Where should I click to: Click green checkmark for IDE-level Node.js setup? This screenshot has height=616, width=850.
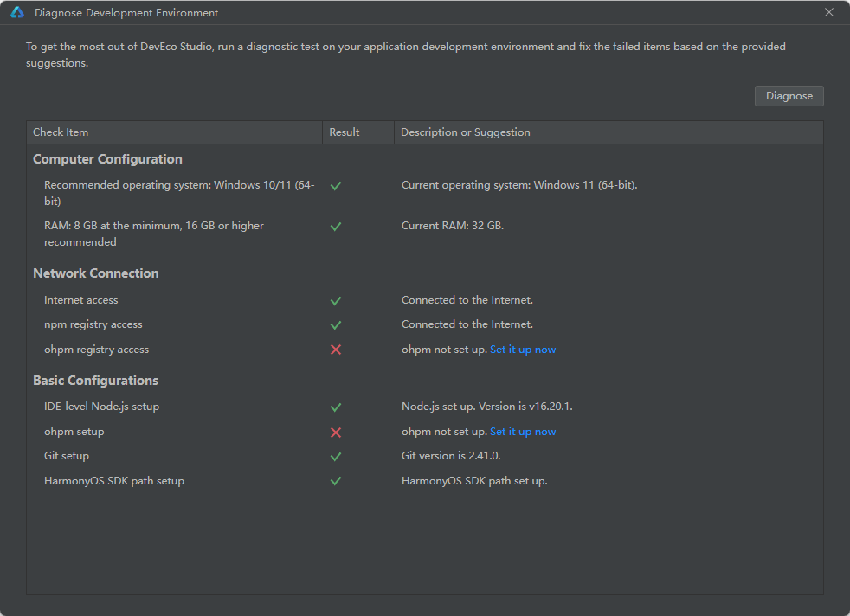tap(336, 407)
